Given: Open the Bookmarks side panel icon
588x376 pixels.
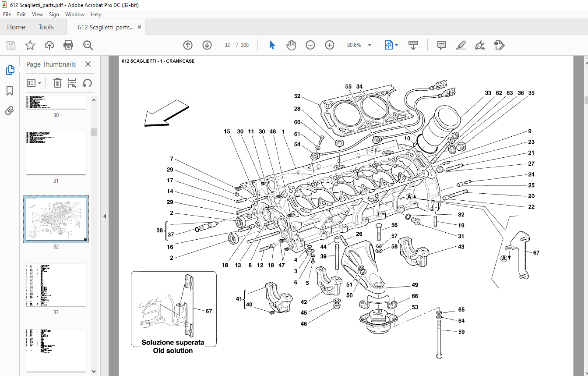Looking at the screenshot, I should [10, 91].
